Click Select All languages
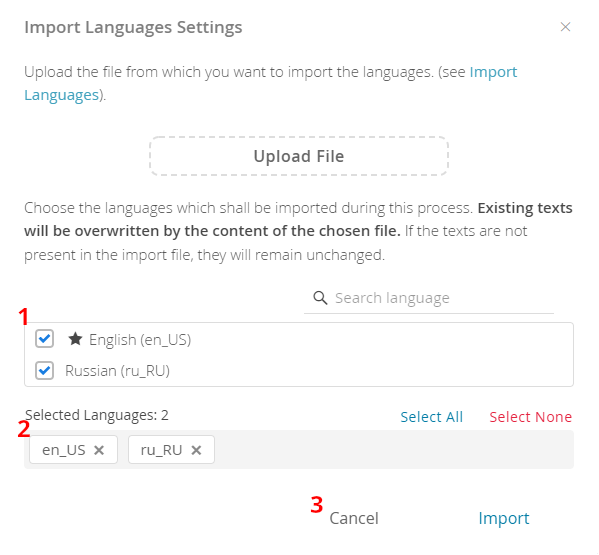The height and width of the screenshot is (555, 599). [x=431, y=417]
